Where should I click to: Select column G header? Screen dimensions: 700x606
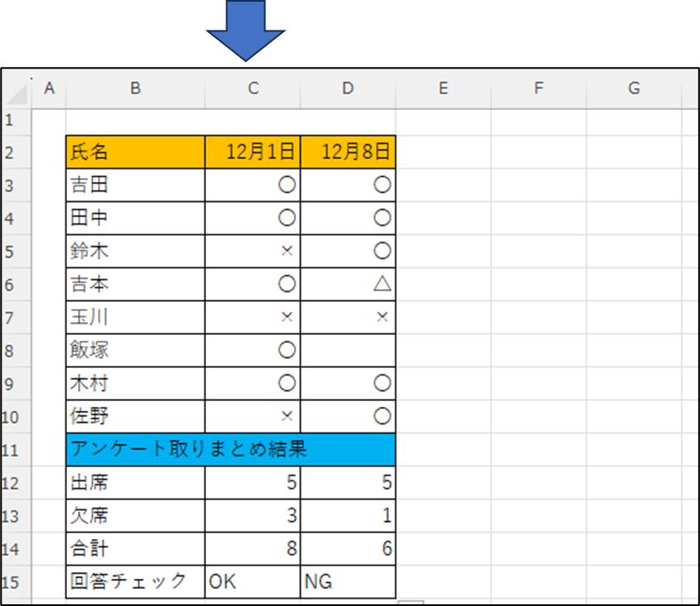(634, 88)
